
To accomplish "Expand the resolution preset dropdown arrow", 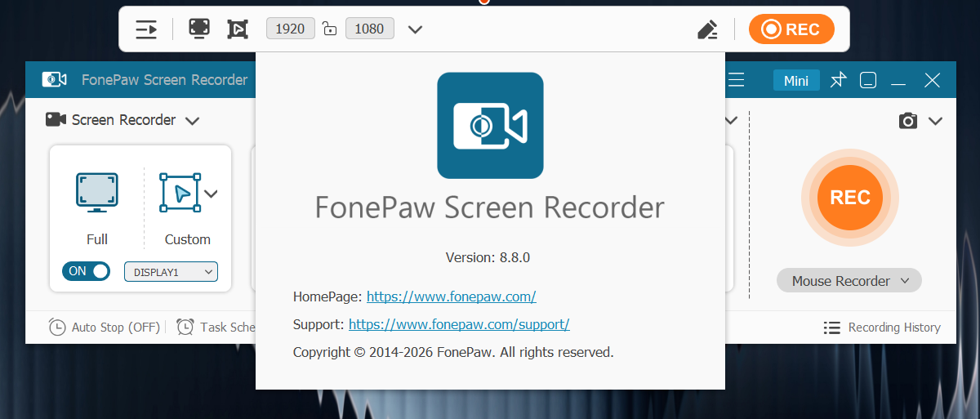I will 415,29.
